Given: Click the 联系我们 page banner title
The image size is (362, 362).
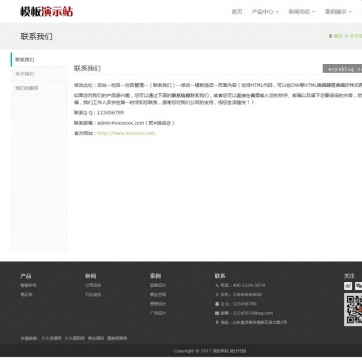Looking at the screenshot, I should coord(36,36).
